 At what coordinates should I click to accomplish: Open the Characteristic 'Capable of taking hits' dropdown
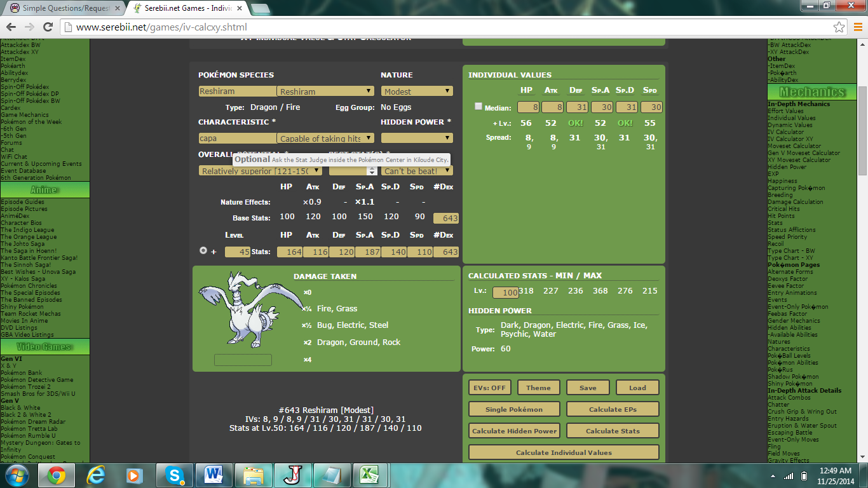325,138
